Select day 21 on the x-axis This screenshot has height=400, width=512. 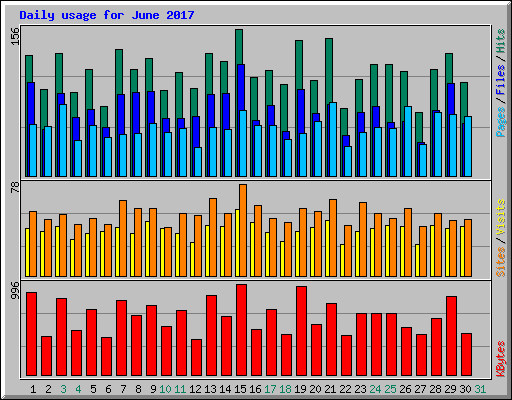(330, 389)
